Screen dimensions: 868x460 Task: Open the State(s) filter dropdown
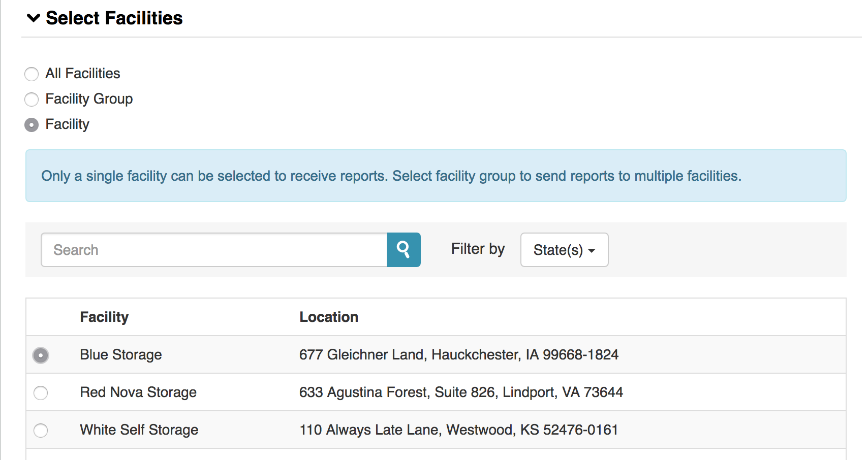[x=564, y=250]
